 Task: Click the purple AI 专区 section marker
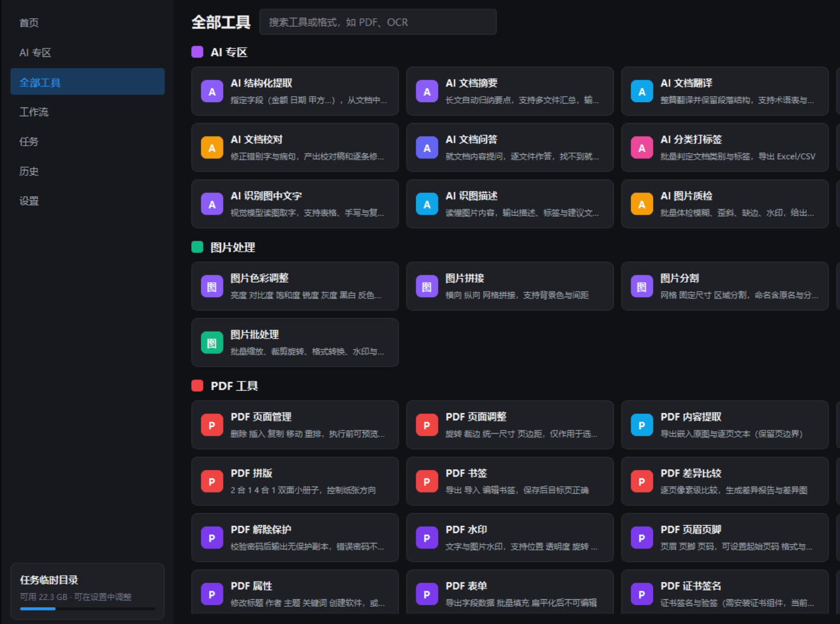[x=197, y=52]
